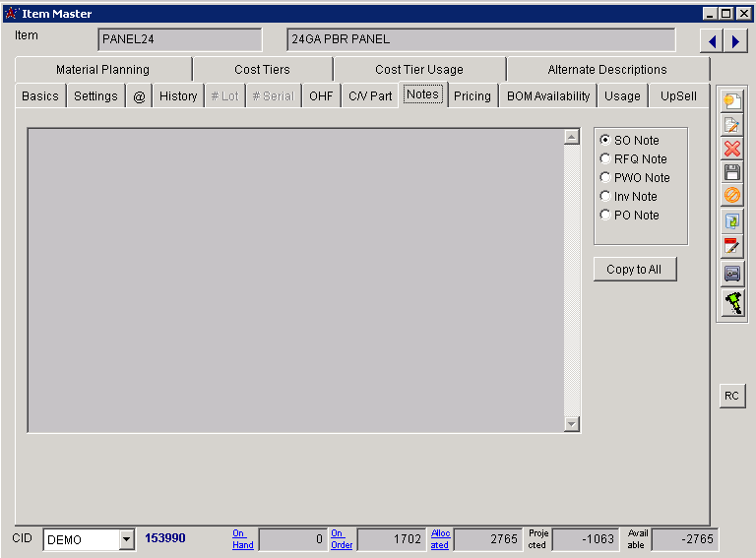Image resolution: width=756 pixels, height=558 pixels.
Task: Click inside the notes text area
Action: (x=295, y=279)
